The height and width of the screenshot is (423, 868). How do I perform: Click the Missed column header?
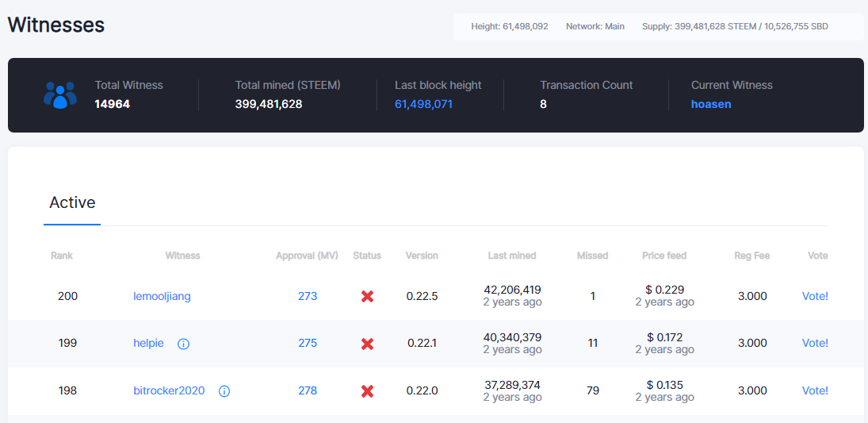[592, 256]
